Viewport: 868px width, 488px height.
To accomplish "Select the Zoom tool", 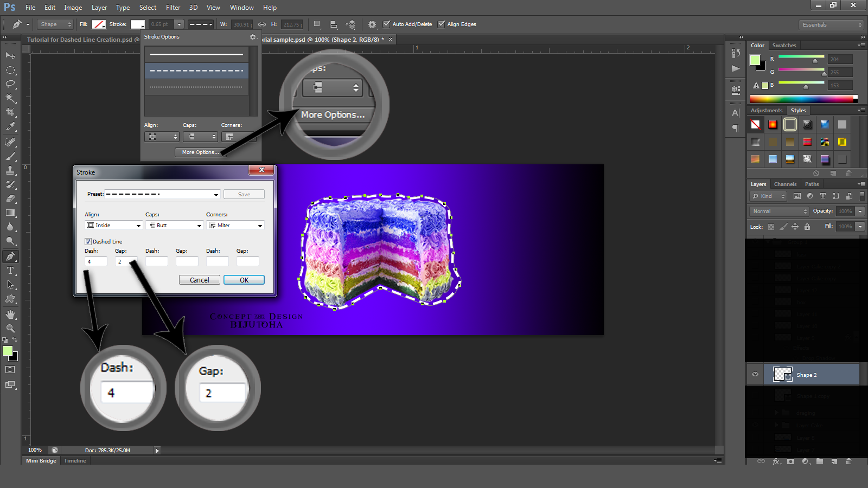I will pyautogui.click(x=10, y=329).
